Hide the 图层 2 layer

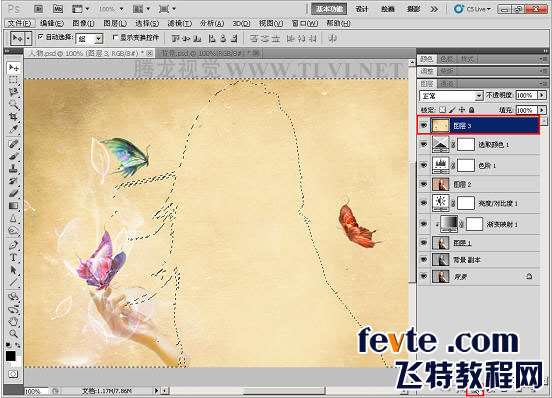[x=424, y=184]
